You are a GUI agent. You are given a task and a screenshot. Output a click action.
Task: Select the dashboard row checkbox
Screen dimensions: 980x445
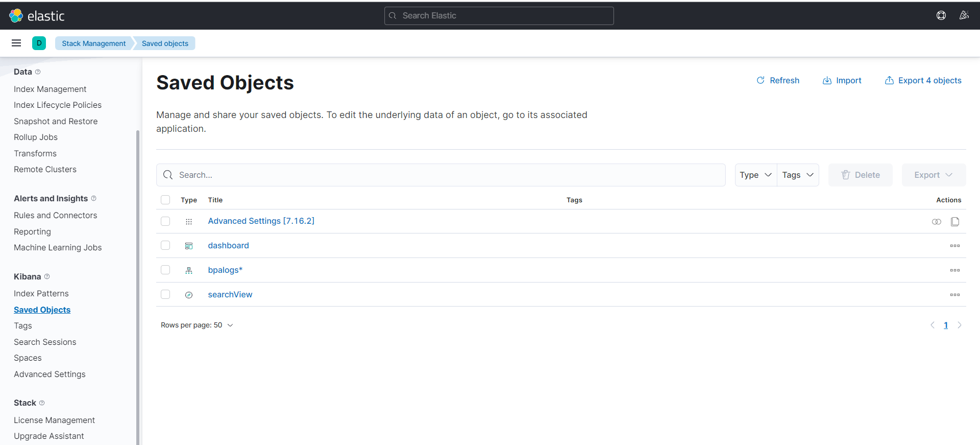click(165, 246)
